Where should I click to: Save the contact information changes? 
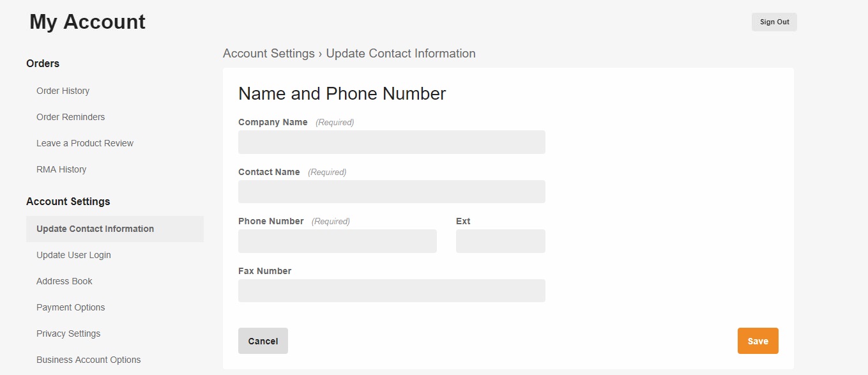(x=758, y=341)
